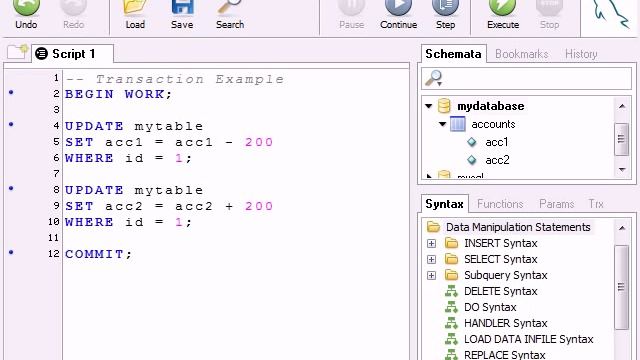The image size is (640, 360).
Task: Expand the INSERT Syntax folder
Action: tap(431, 244)
